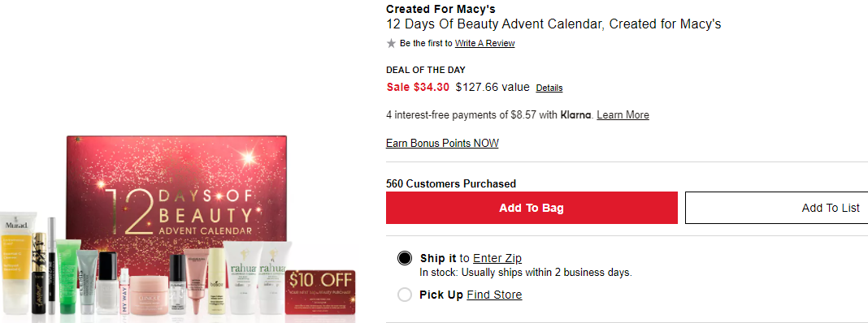Click the gray review star icon
The height and width of the screenshot is (323, 868).
[x=391, y=43]
